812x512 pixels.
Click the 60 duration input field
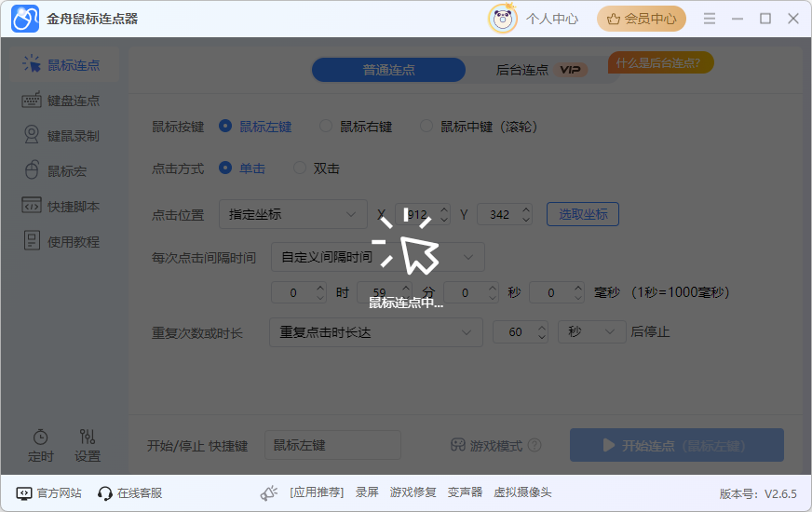(x=521, y=331)
